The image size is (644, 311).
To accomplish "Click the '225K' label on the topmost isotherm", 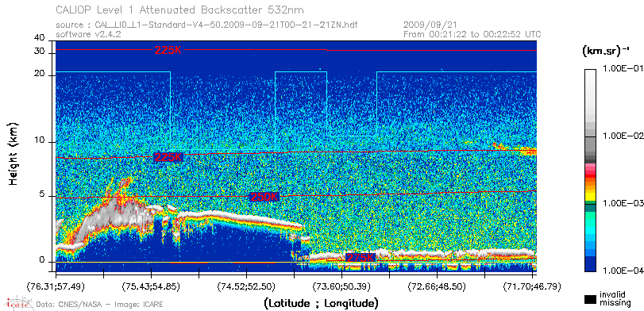I will click(x=168, y=50).
